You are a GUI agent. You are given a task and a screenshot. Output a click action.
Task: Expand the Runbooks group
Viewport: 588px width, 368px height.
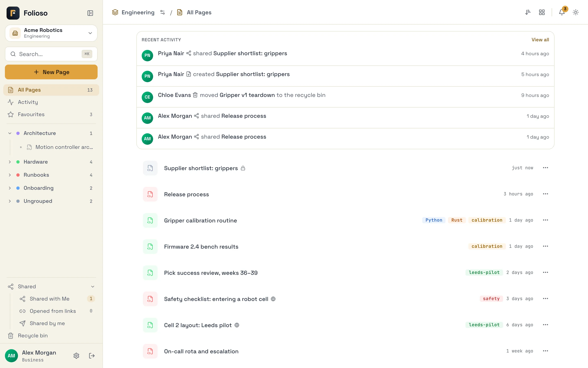click(10, 175)
